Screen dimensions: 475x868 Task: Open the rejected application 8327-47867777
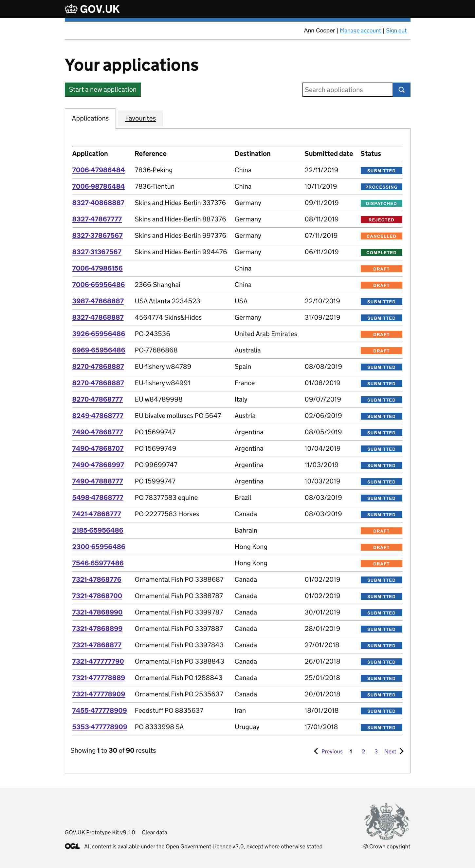coord(97,219)
